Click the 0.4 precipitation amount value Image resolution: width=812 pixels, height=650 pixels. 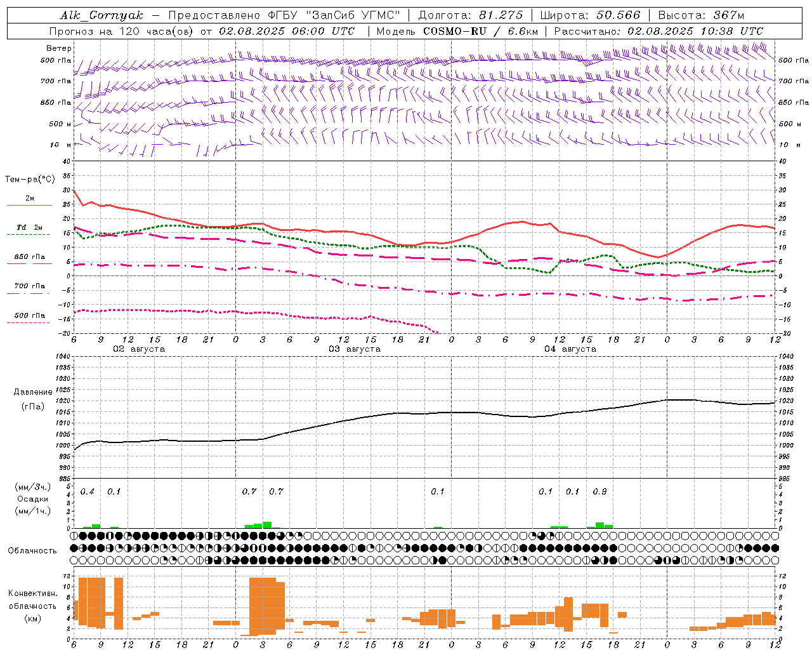(88, 492)
